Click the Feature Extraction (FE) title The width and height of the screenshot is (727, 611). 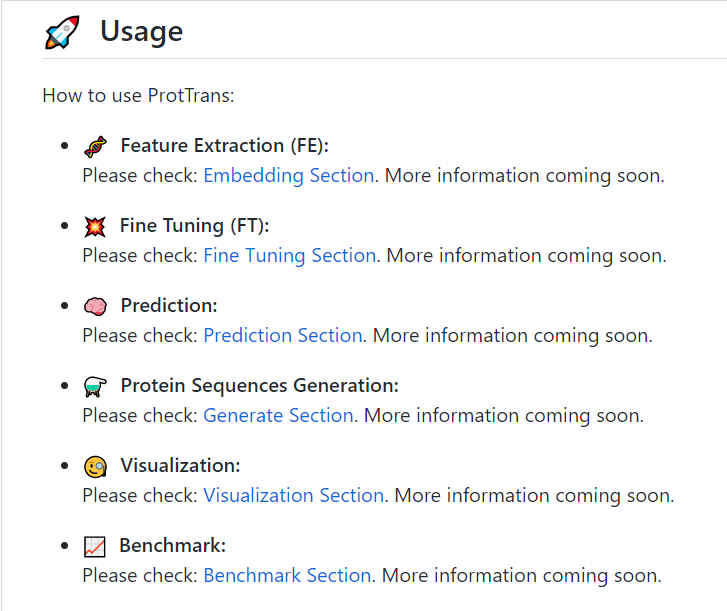(x=224, y=145)
